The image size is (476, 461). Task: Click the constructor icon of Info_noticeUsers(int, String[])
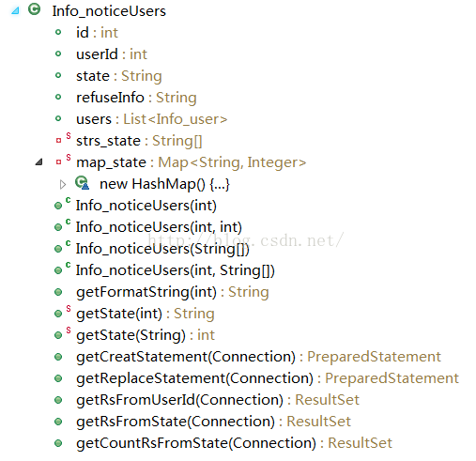point(62,269)
